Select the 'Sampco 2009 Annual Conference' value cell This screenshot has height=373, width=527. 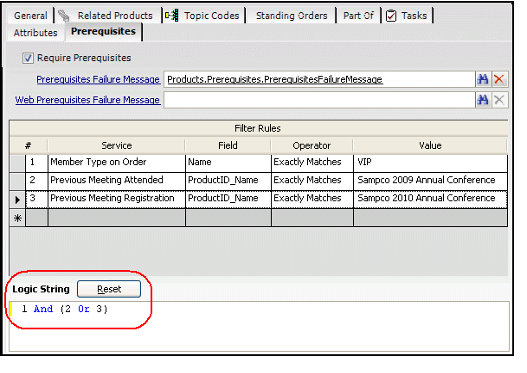[431, 181]
